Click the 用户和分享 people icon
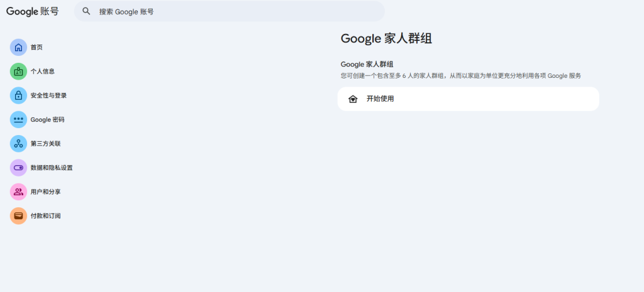The height and width of the screenshot is (292, 644). click(18, 192)
